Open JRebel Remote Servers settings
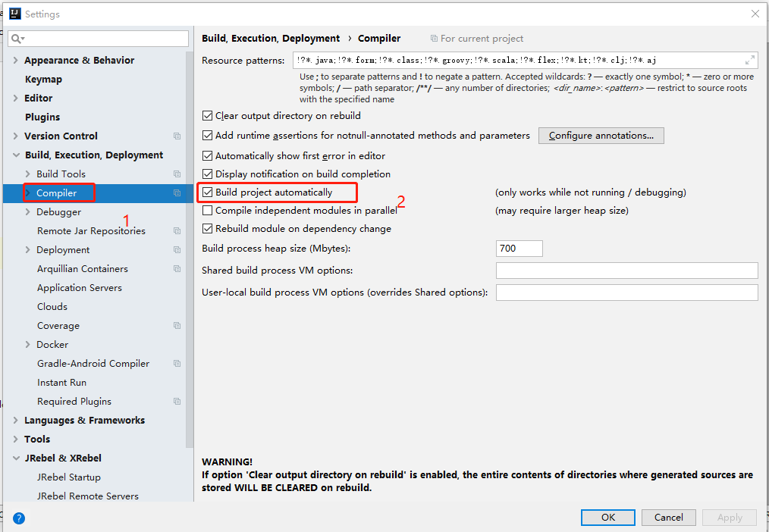 (88, 496)
